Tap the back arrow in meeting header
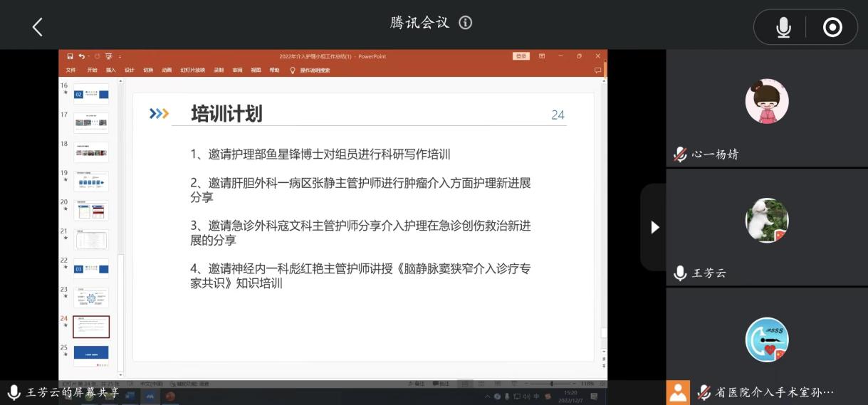 pyautogui.click(x=38, y=27)
